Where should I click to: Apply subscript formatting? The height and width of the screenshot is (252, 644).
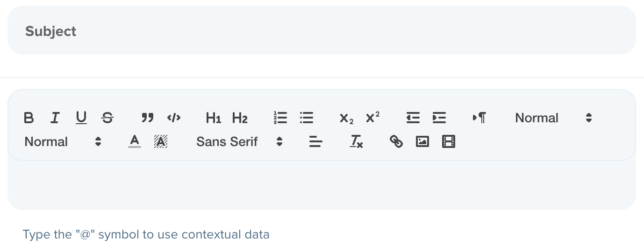346,118
